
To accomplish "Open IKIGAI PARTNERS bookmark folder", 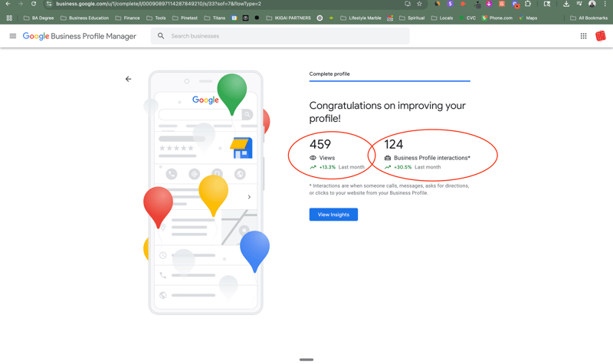I will click(x=289, y=18).
